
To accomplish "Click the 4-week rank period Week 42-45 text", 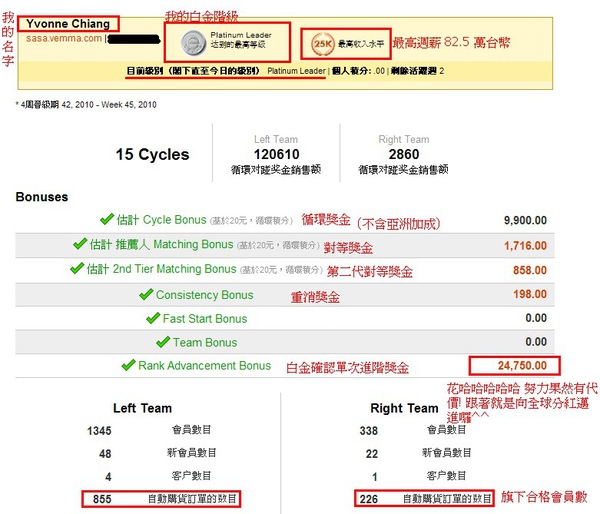I will (x=86, y=104).
